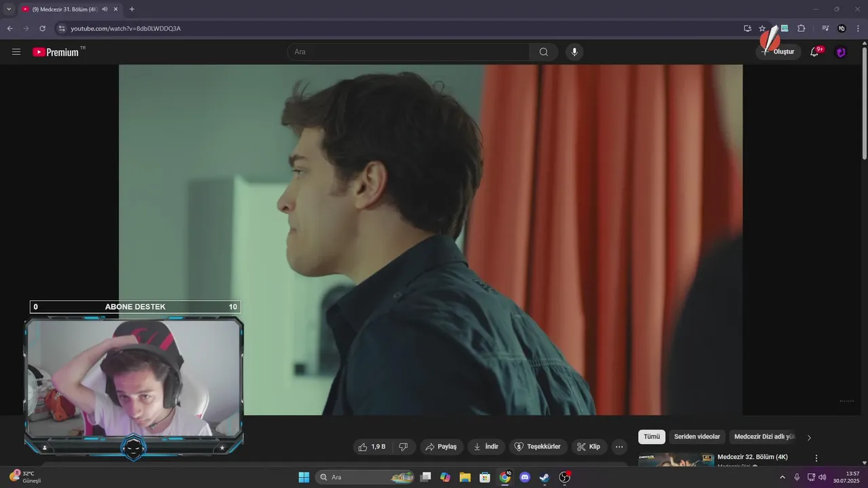Open Microsoft Store from the taskbar
This screenshot has width=868, height=488.
pyautogui.click(x=485, y=477)
